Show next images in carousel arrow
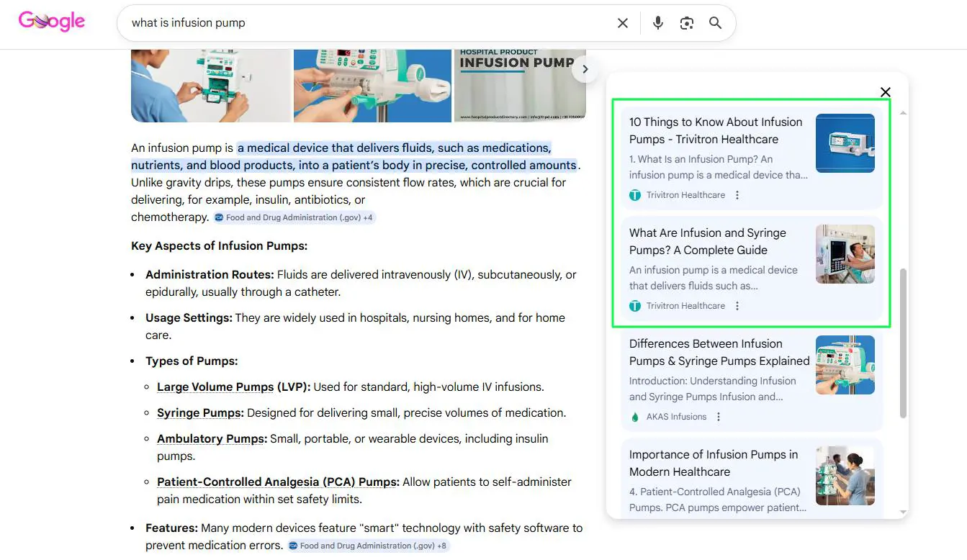This screenshot has width=967, height=560. [585, 69]
